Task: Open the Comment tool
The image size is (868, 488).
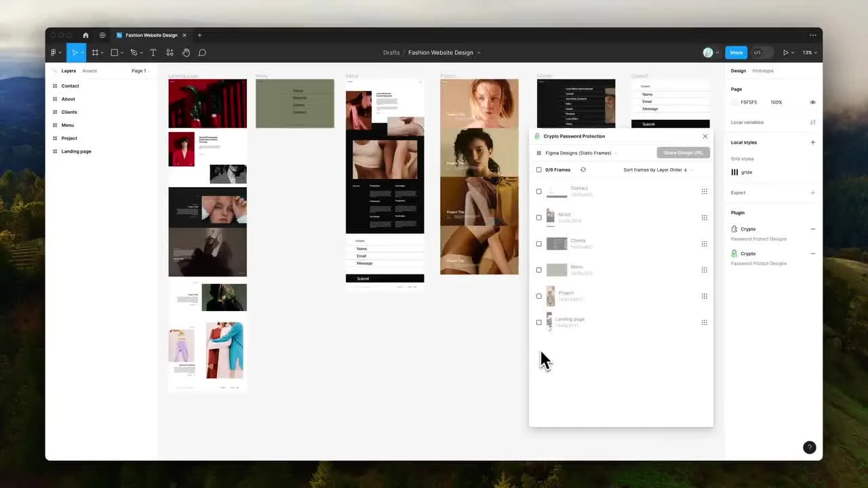Action: point(202,53)
